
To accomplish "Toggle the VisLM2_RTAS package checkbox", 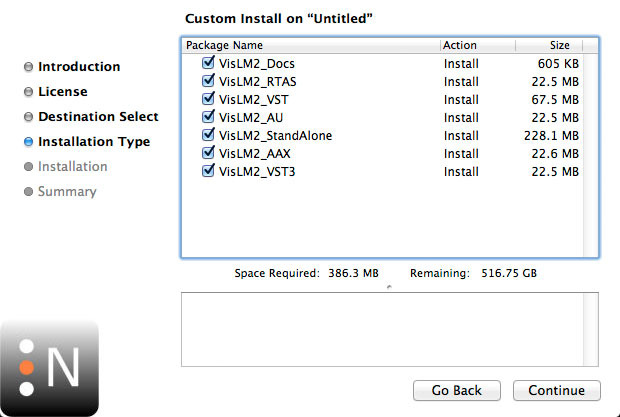I will (x=208, y=81).
